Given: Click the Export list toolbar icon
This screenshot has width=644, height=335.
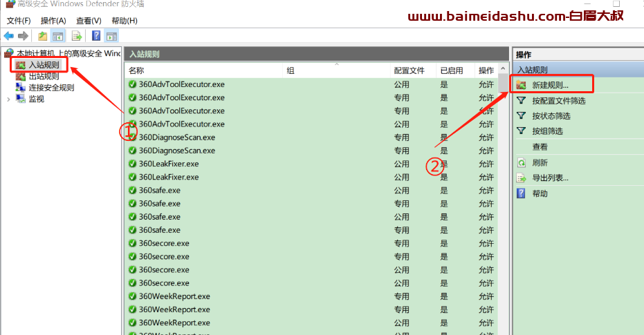Looking at the screenshot, I should [x=76, y=36].
